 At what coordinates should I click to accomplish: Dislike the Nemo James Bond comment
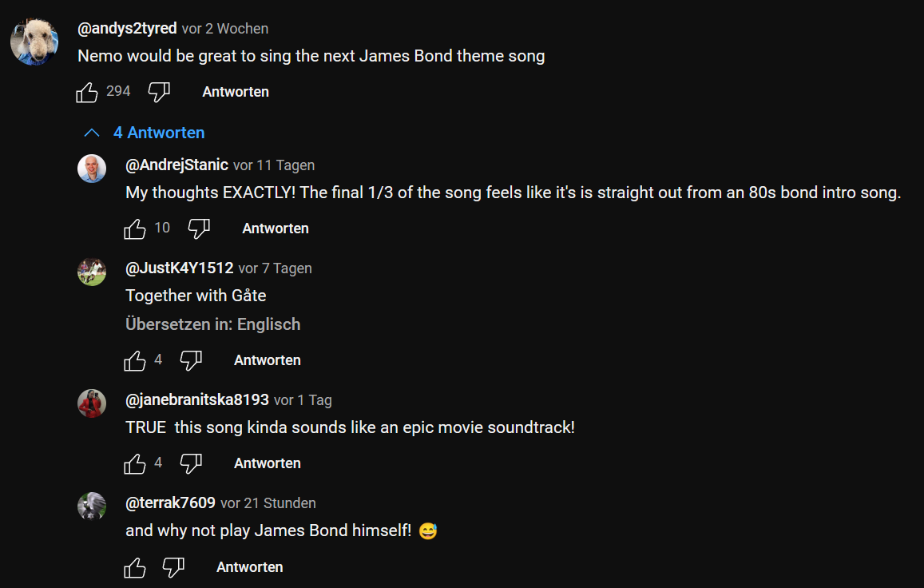(x=159, y=93)
